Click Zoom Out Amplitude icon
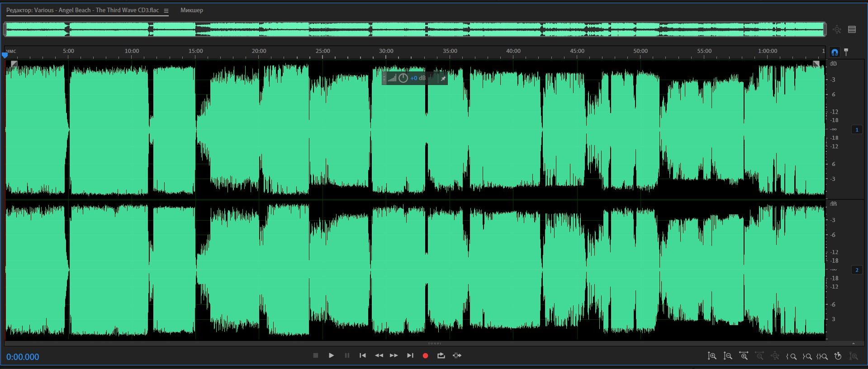868x369 pixels. 728,356
